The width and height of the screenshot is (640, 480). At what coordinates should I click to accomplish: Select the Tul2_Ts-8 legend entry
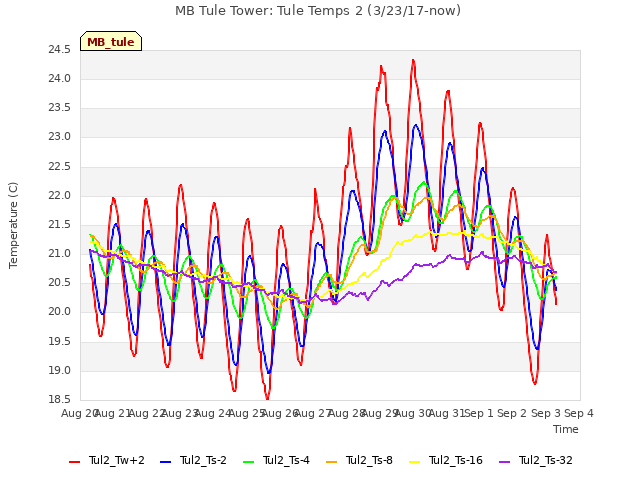(359, 460)
